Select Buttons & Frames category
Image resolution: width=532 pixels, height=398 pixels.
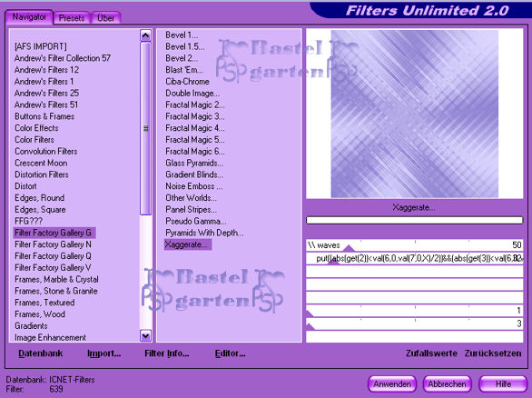tap(44, 116)
